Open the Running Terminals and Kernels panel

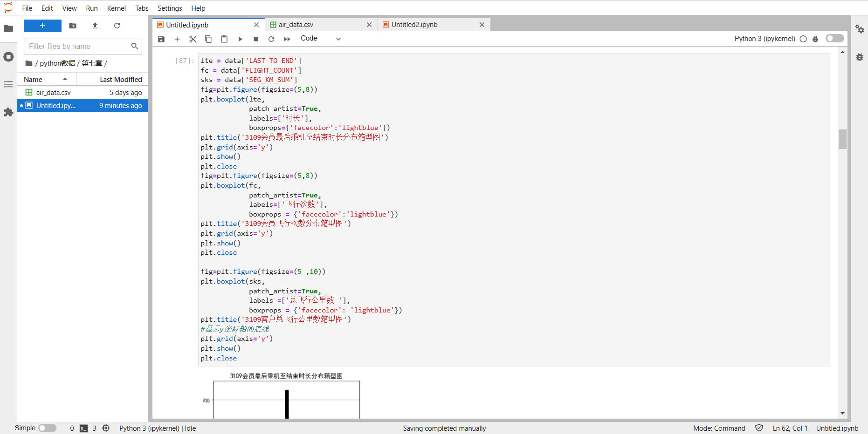(x=8, y=57)
